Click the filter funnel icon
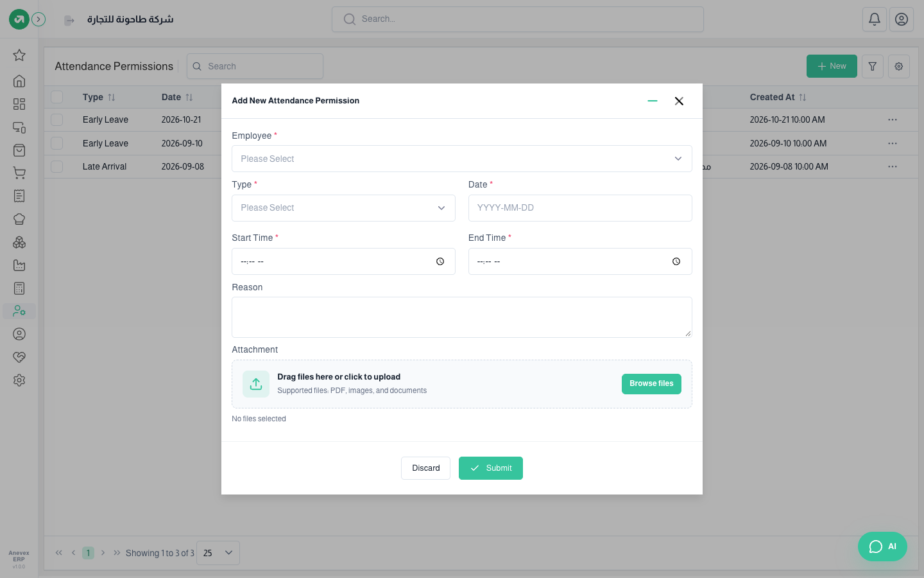The image size is (924, 578). coord(873,66)
